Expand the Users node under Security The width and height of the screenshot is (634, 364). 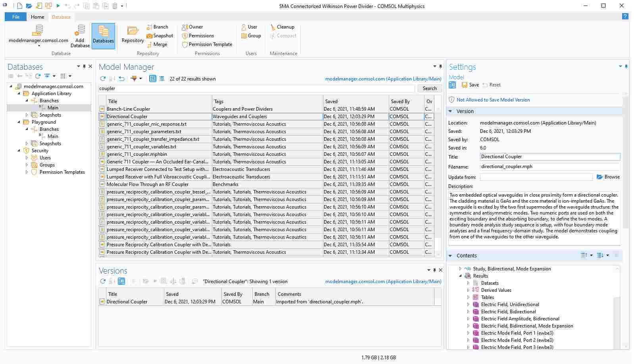pyautogui.click(x=27, y=158)
